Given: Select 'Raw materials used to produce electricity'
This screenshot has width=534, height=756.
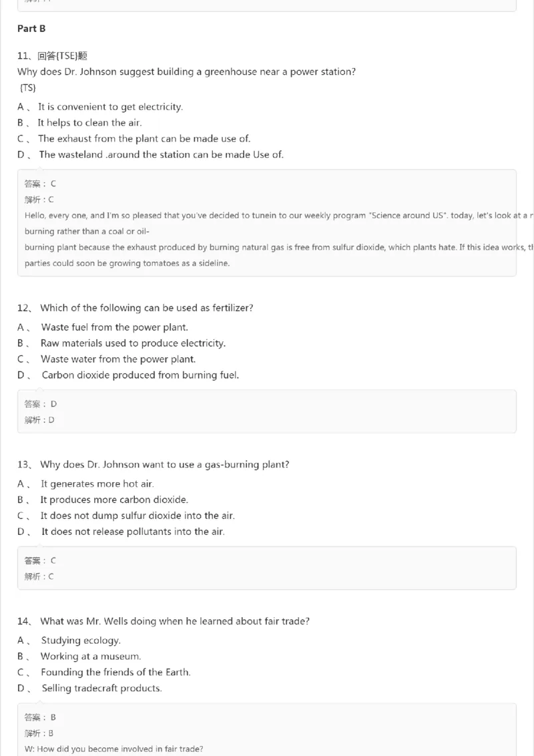Looking at the screenshot, I should click(x=133, y=343).
